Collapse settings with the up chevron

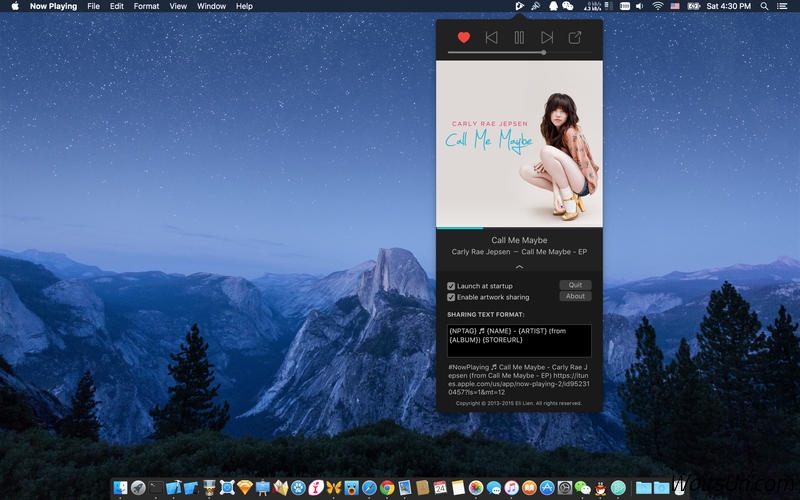[x=519, y=267]
